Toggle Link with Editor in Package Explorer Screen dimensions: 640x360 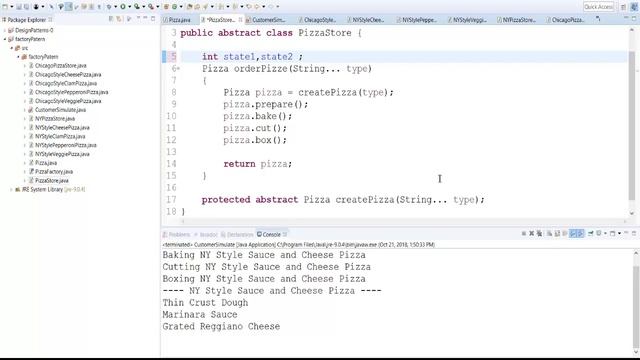tap(119, 19)
